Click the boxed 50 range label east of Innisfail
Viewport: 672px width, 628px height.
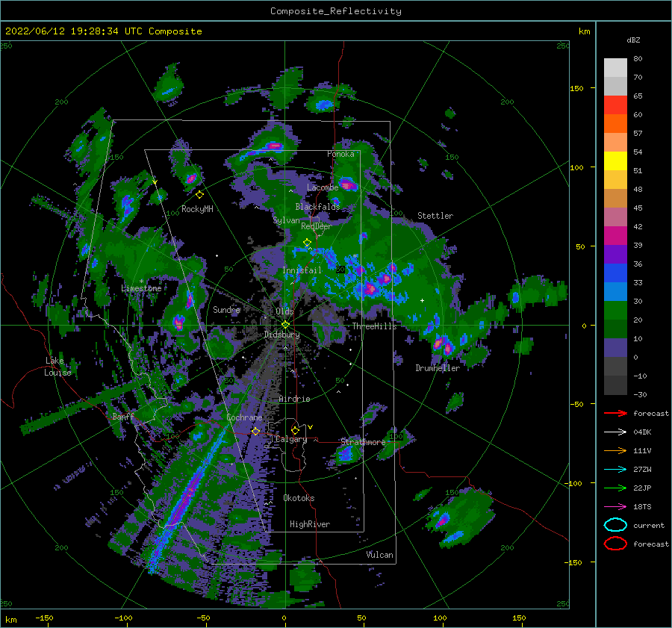click(340, 270)
